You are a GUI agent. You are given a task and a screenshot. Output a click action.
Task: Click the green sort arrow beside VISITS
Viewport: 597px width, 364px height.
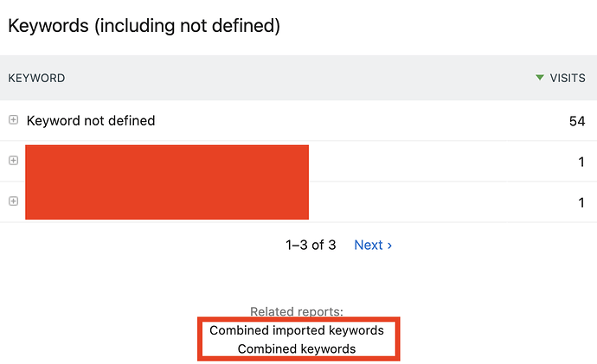point(540,78)
